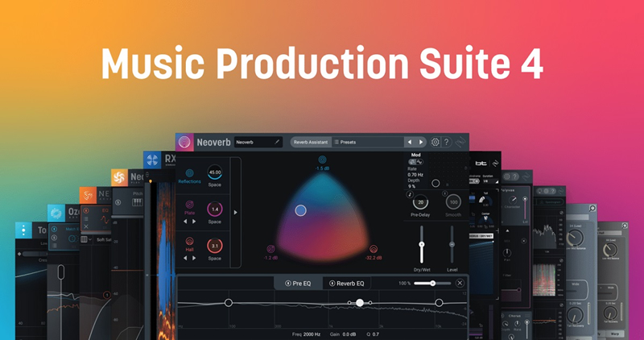
Task: Click Plate Space knob 1.4
Action: coord(214,209)
